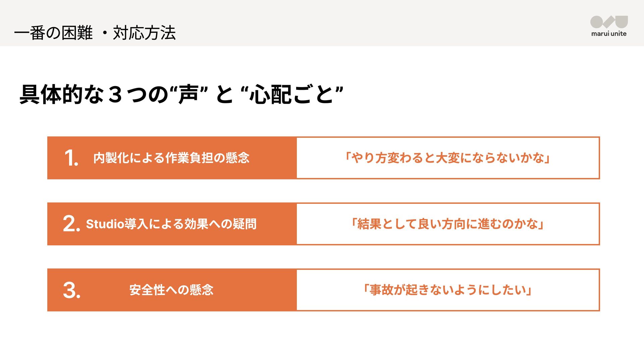This screenshot has height=362, width=644.
Task: Select "具体的な３つの" in the main heading
Action: (94, 95)
